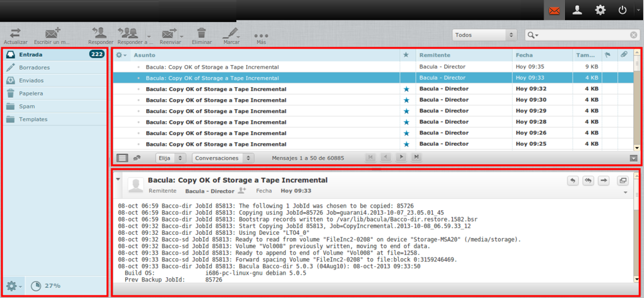Open the Elija selection dropdown
644x298 pixels.
pos(171,158)
